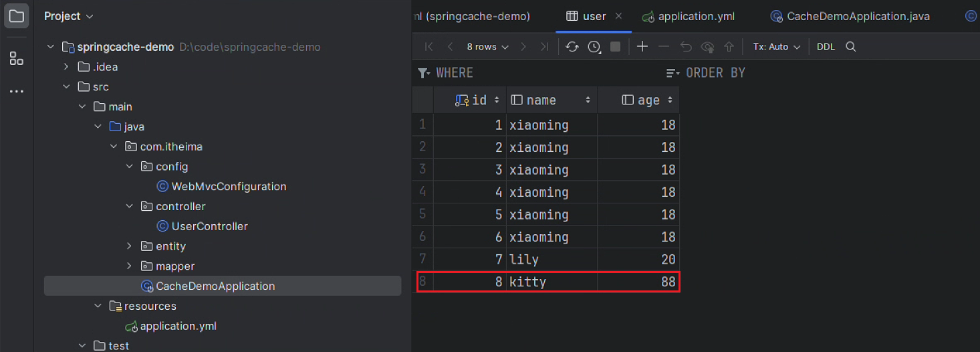Switch to the CacheDemoApplication.java tab

pyautogui.click(x=850, y=16)
